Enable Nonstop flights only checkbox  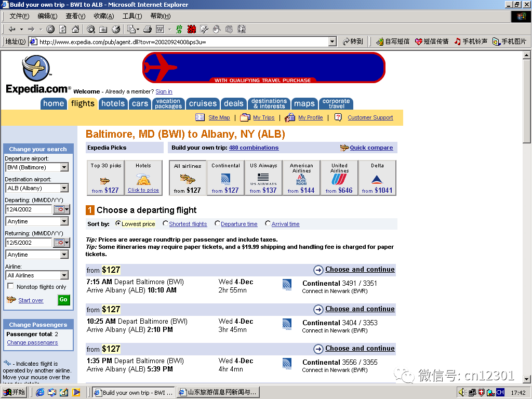click(10, 286)
